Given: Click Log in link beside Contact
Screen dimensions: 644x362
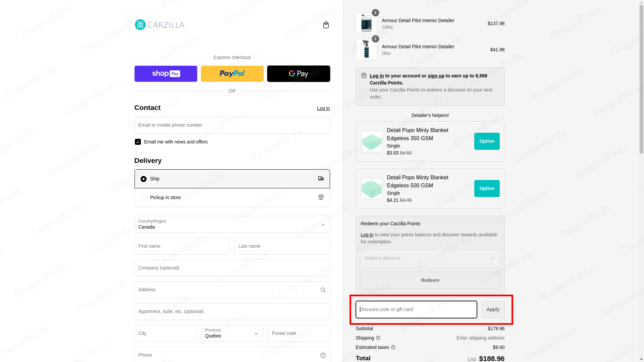Looking at the screenshot, I should [323, 108].
